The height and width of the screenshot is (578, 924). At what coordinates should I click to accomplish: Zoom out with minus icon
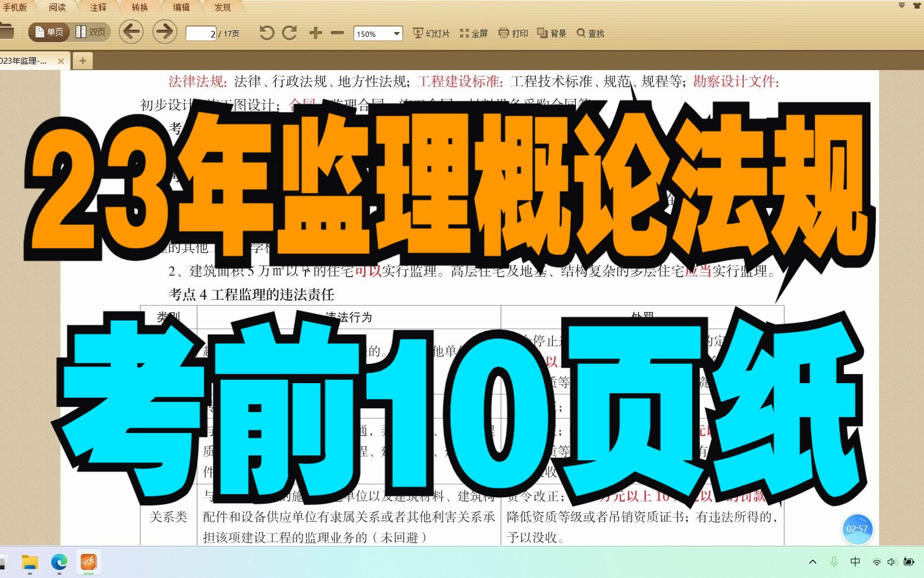[x=337, y=33]
